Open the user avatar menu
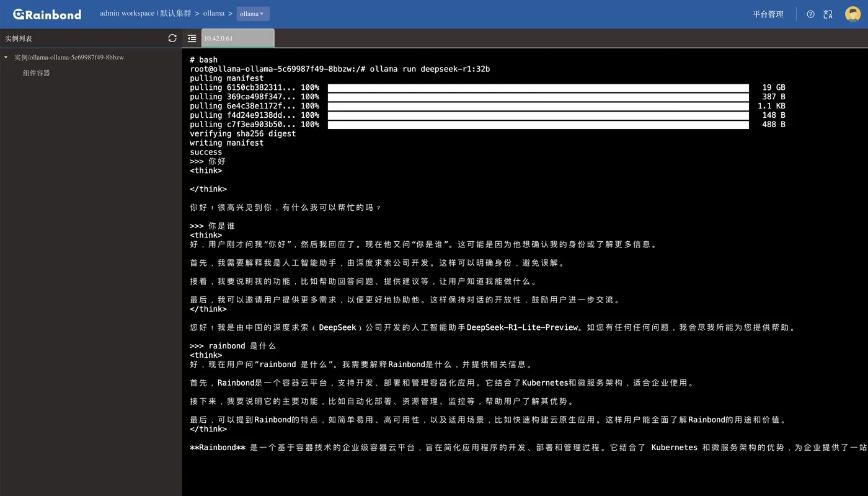This screenshot has width=868, height=496. [852, 14]
